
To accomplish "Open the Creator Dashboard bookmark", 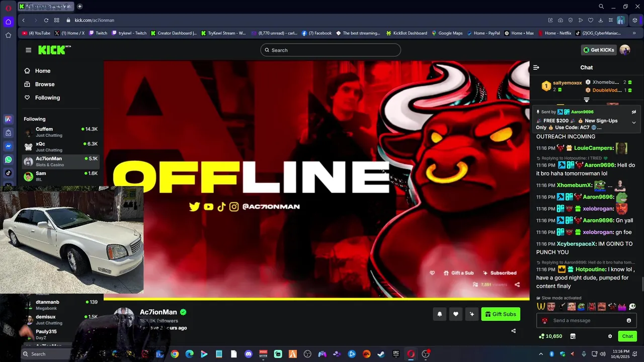I will [x=174, y=33].
